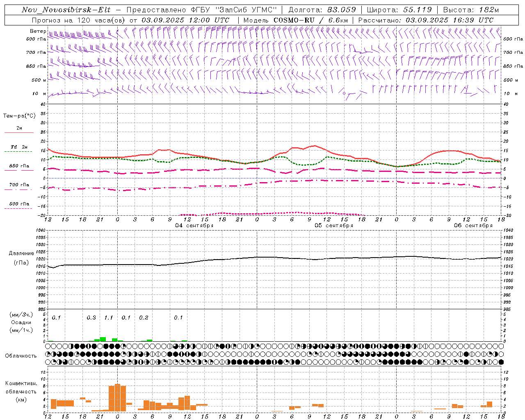Click the tallest orange convective cloud bar
The width and height of the screenshot is (525, 420).
pyautogui.click(x=117, y=398)
